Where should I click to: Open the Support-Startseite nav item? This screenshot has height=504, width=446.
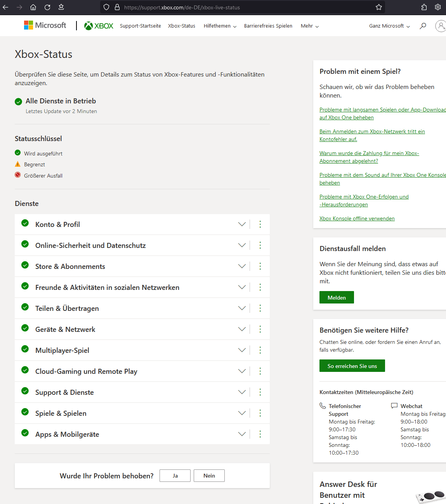click(141, 26)
